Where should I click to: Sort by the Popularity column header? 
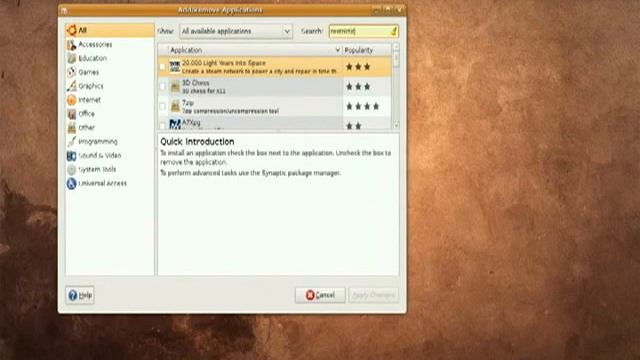pos(367,50)
